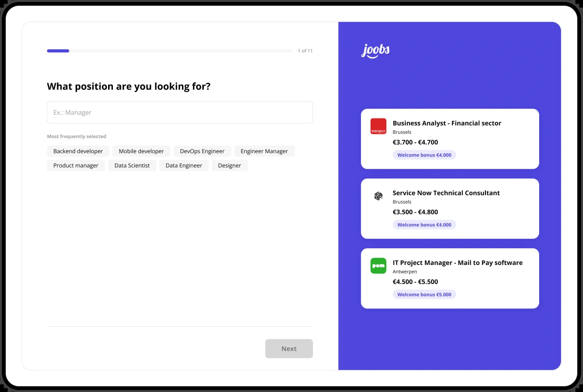Choose the Engineer Manager suggestion
Image resolution: width=583 pixels, height=392 pixels.
[x=264, y=151]
